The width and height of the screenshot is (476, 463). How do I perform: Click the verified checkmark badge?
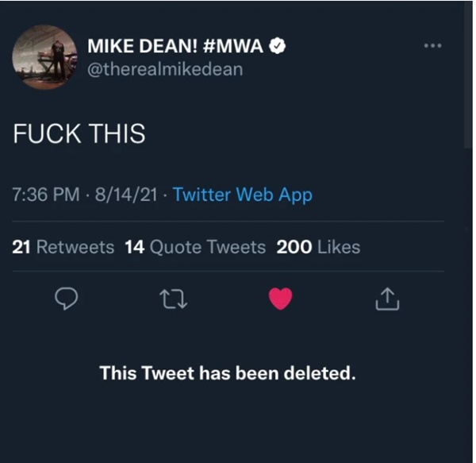(277, 48)
